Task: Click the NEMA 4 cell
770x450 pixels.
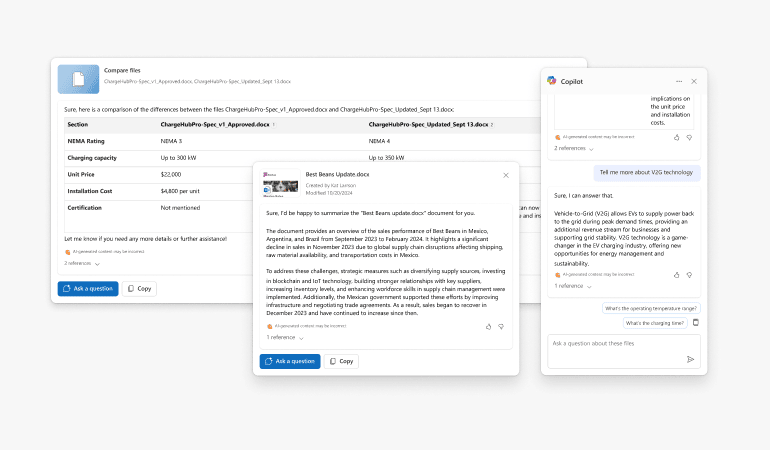Action: [380, 141]
